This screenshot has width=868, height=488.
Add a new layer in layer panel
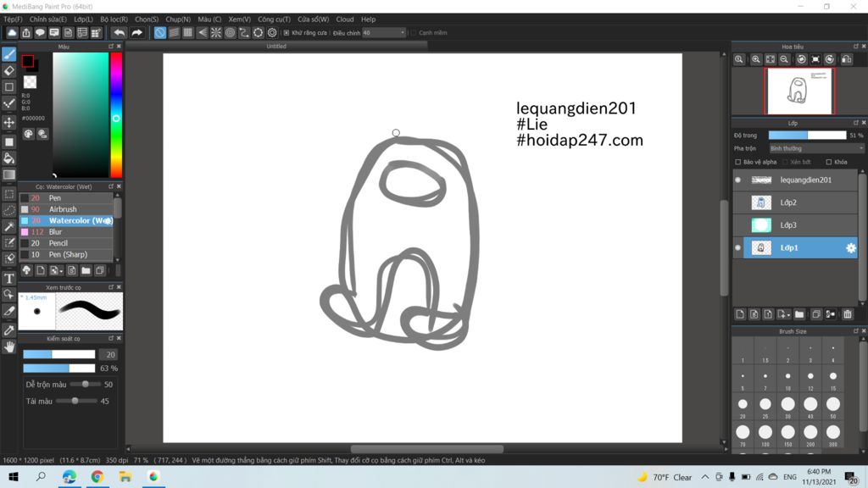coord(740,314)
